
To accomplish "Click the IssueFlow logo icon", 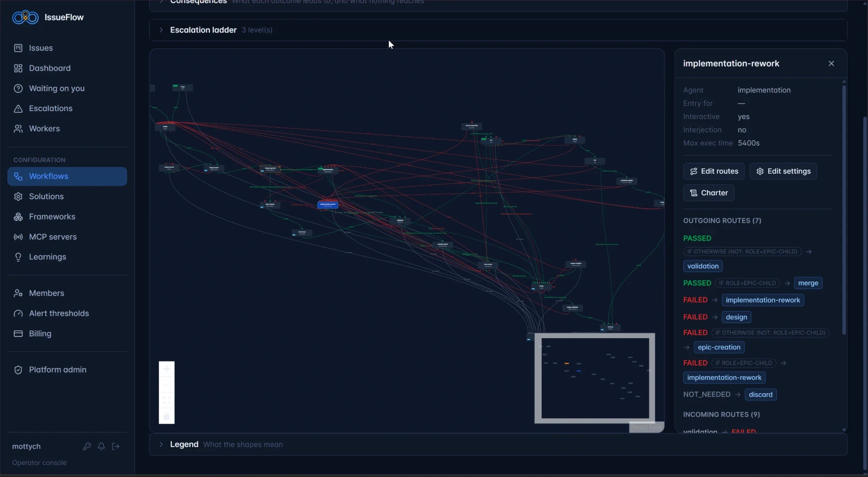I will tap(25, 17).
